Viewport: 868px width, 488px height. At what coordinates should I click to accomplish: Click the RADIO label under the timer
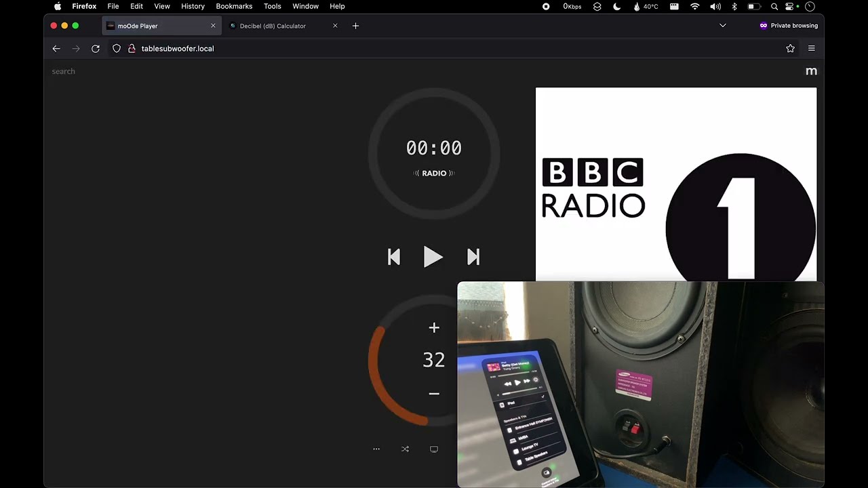434,174
